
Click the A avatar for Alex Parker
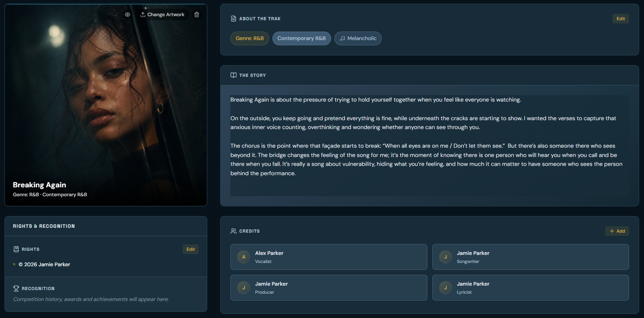pyautogui.click(x=244, y=257)
